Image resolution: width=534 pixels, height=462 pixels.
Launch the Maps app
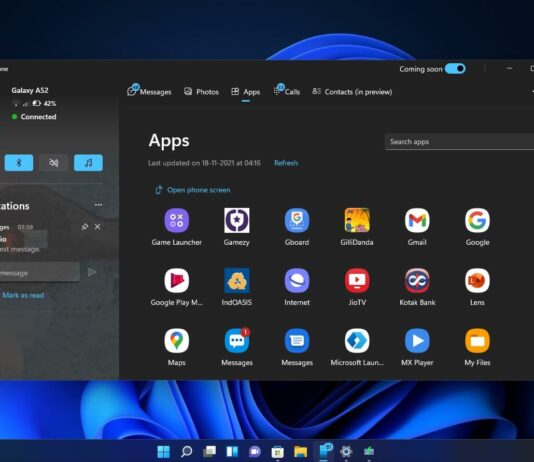[176, 340]
